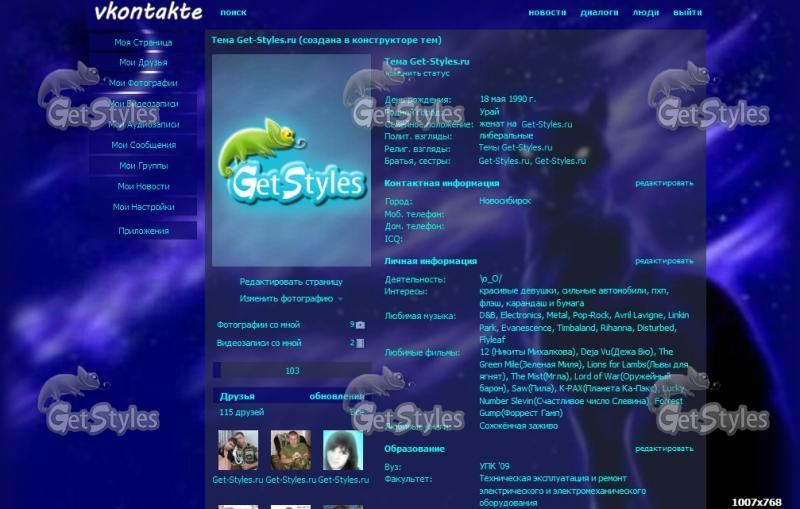Edit the 'Контактная информация' section

click(663, 183)
